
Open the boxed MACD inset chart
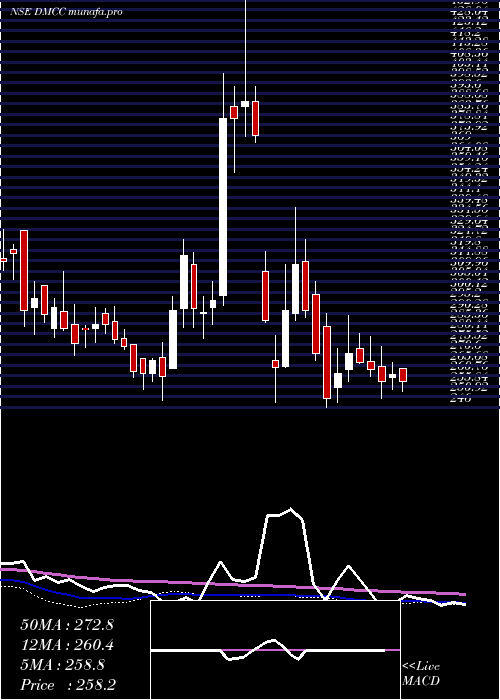(275, 650)
